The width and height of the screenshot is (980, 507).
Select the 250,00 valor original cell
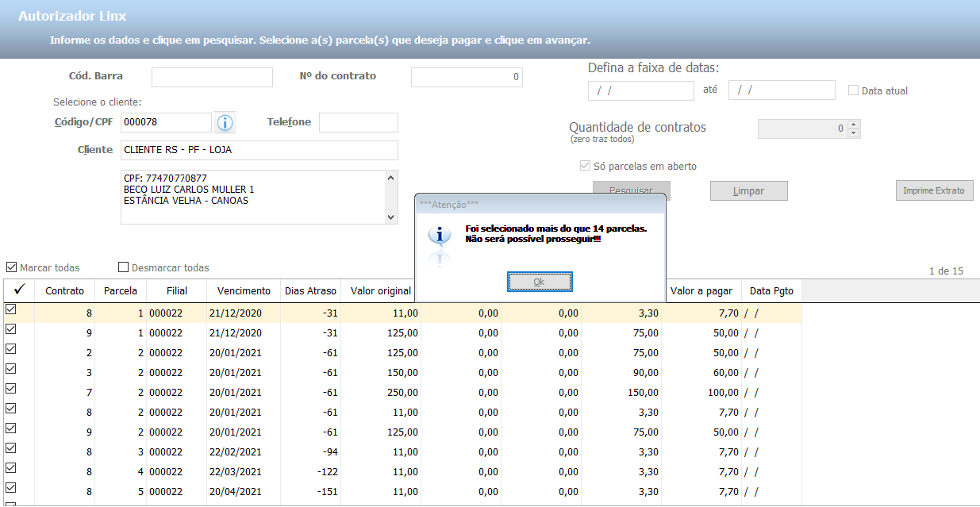tap(381, 392)
